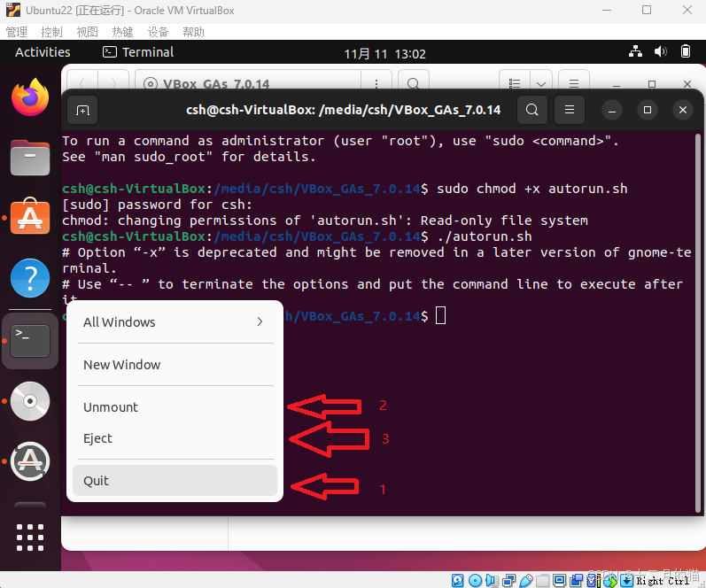Click the VirtualBox keyboard capture icon
706x588 pixels.
click(x=627, y=580)
